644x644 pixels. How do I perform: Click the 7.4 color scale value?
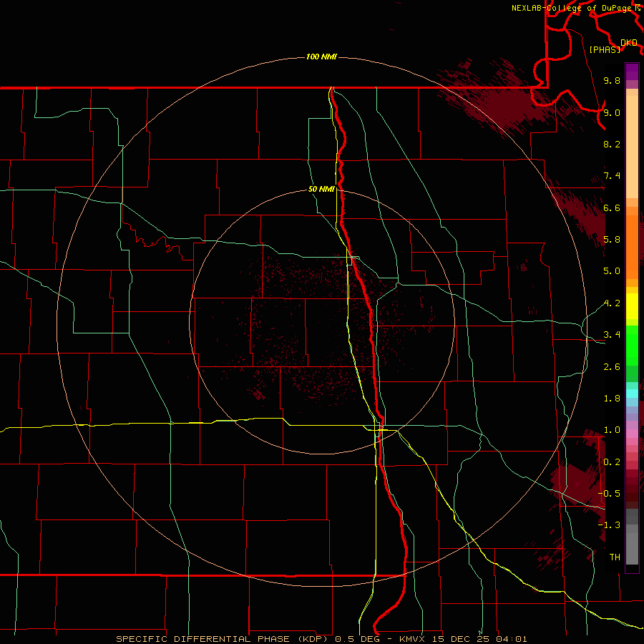tap(612, 176)
